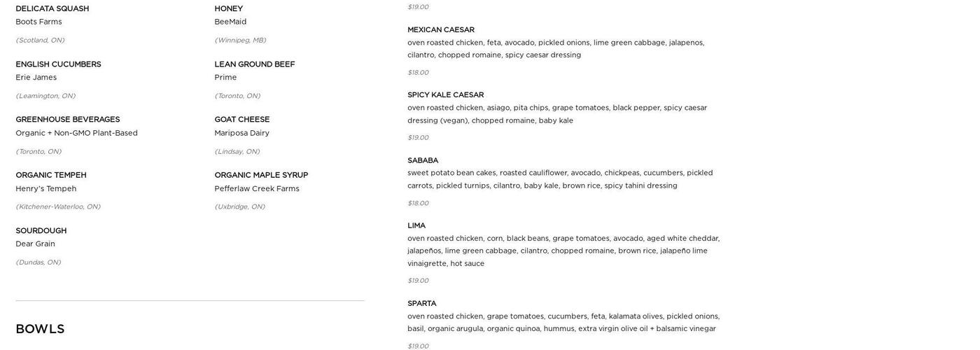Click the SABABA bowl title

pos(423,161)
